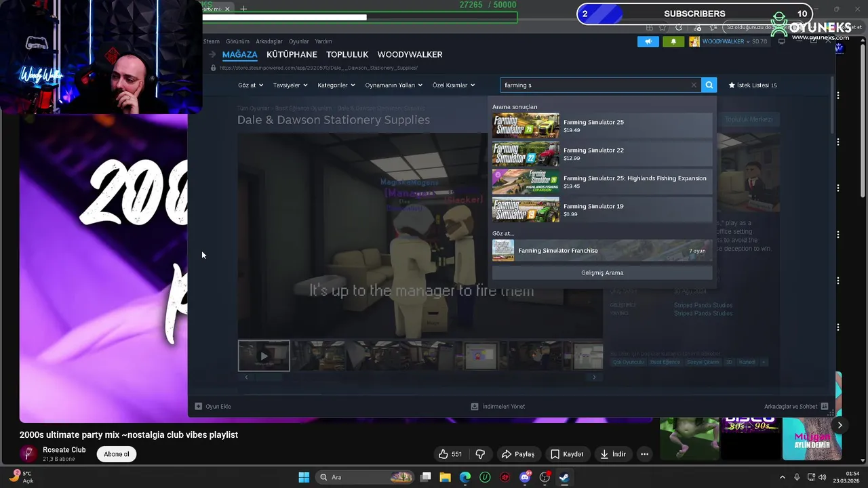Clear the search box with the X icon
Image resolution: width=868 pixels, height=488 pixels.
694,85
